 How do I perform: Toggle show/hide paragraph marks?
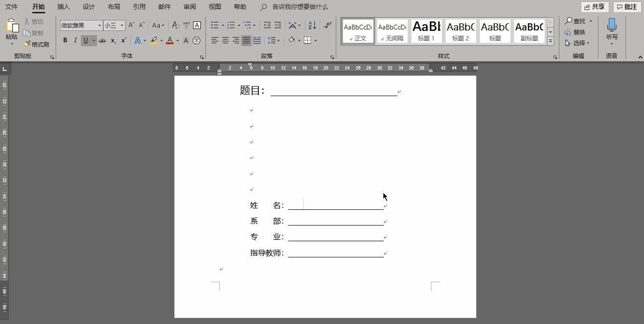tap(327, 25)
